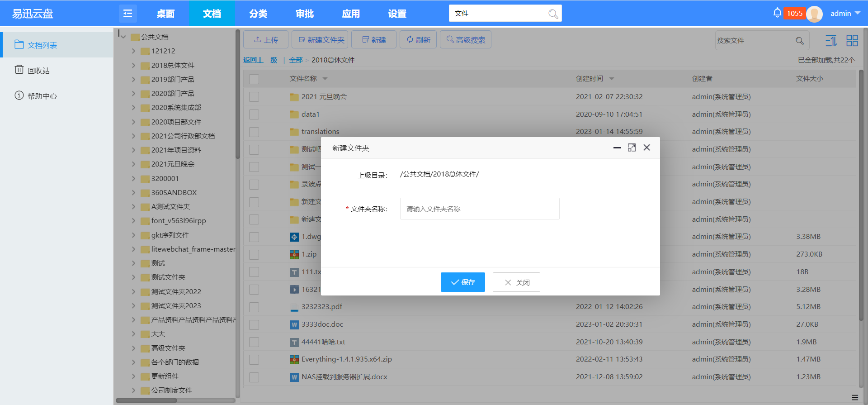Screen dimensions: 868x405
Task: Click the 上传 upload button
Action: (266, 39)
